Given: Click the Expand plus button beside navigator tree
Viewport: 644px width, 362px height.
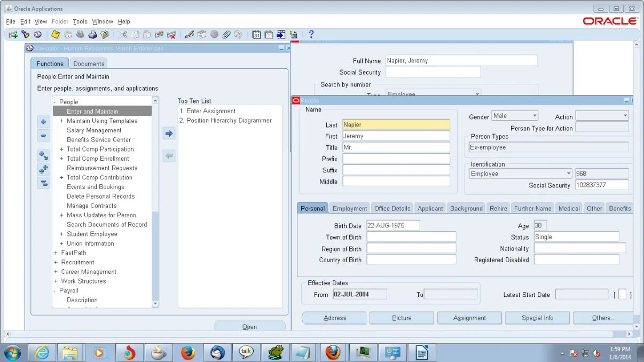Looking at the screenshot, I should coord(44,122).
